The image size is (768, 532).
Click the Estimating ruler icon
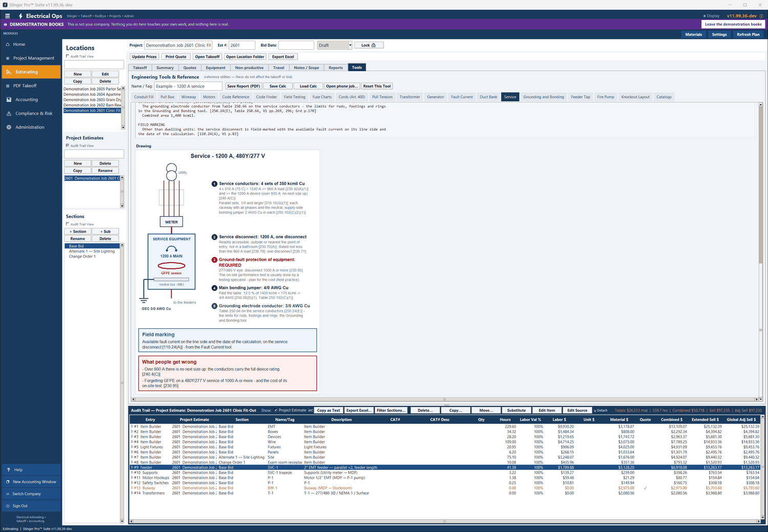[9, 72]
